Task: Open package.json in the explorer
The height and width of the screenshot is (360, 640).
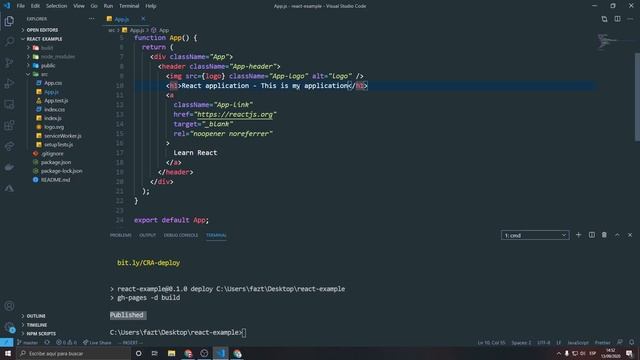Action: tap(56, 162)
